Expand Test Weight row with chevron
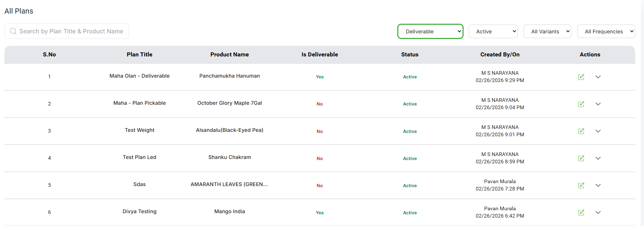Viewport: 644px width, 226px height. 598,131
